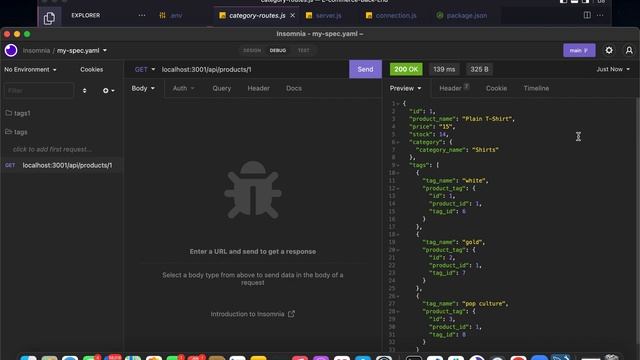Click the sort order arrows icon
Screen dimensions: 640x360
[x=84, y=91]
